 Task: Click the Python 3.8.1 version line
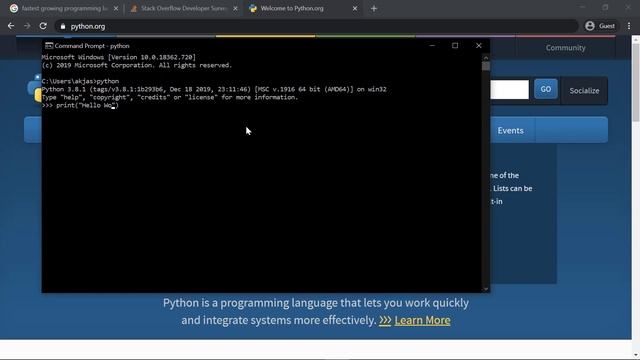point(214,89)
